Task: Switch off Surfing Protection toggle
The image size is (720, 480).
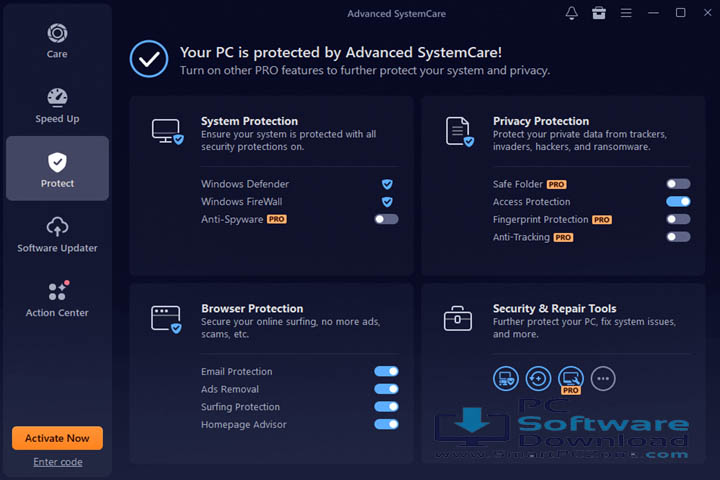Action: pyautogui.click(x=386, y=407)
